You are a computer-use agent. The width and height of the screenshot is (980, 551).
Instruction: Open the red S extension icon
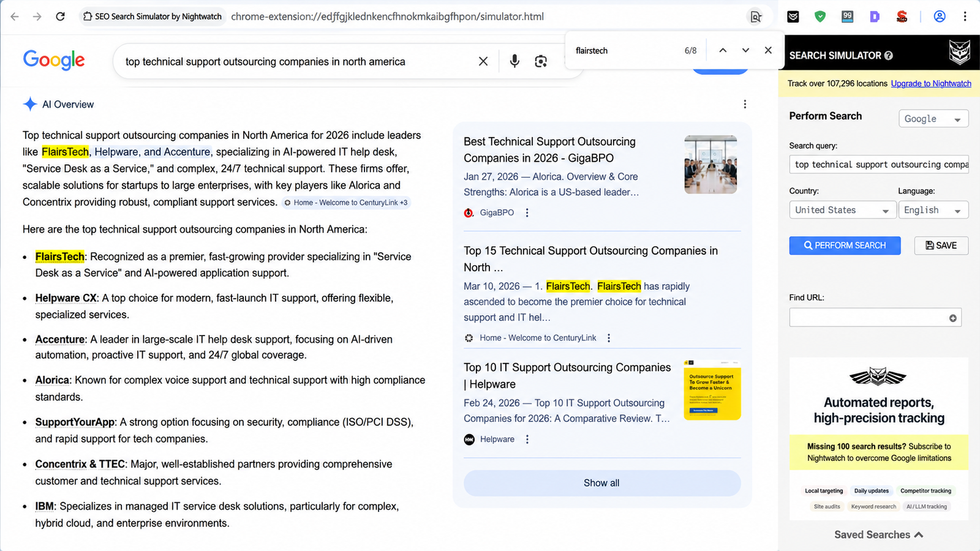902,17
